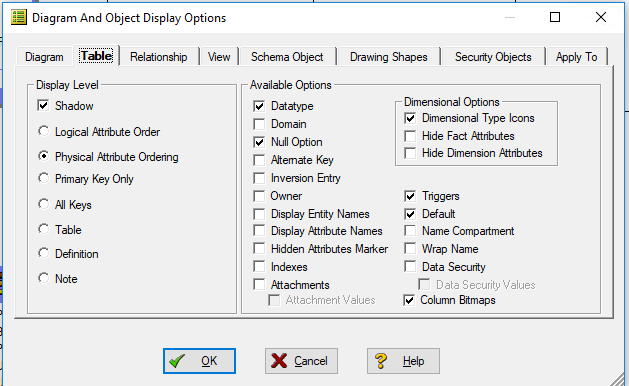Toggle the Column Bitmaps checkbox
The image size is (629, 386).
tap(409, 300)
